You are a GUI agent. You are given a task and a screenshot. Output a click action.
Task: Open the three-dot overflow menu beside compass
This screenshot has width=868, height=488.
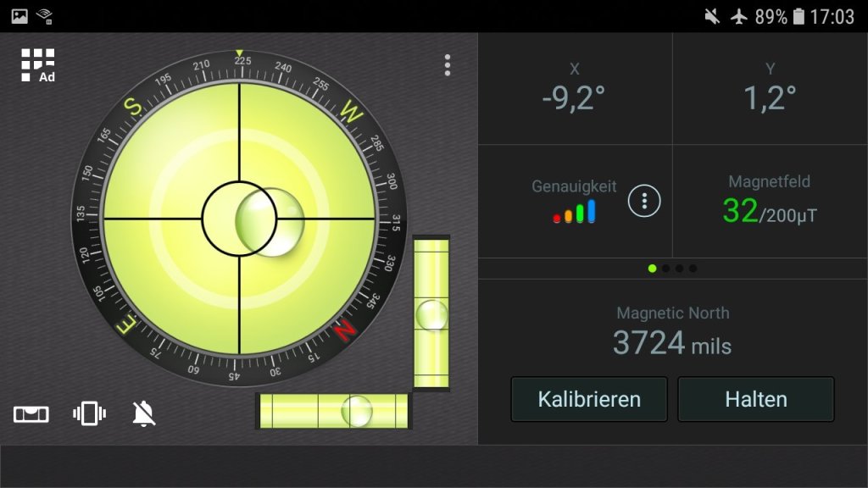tap(447, 65)
